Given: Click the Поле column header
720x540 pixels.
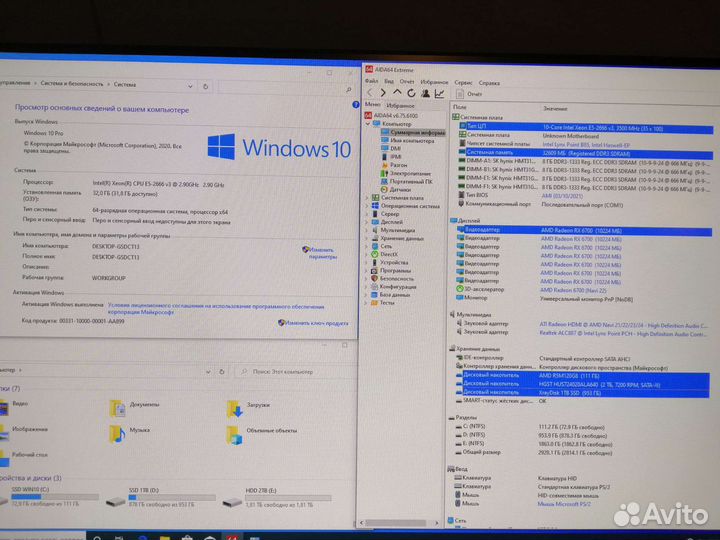Looking at the screenshot, I should click(x=460, y=107).
